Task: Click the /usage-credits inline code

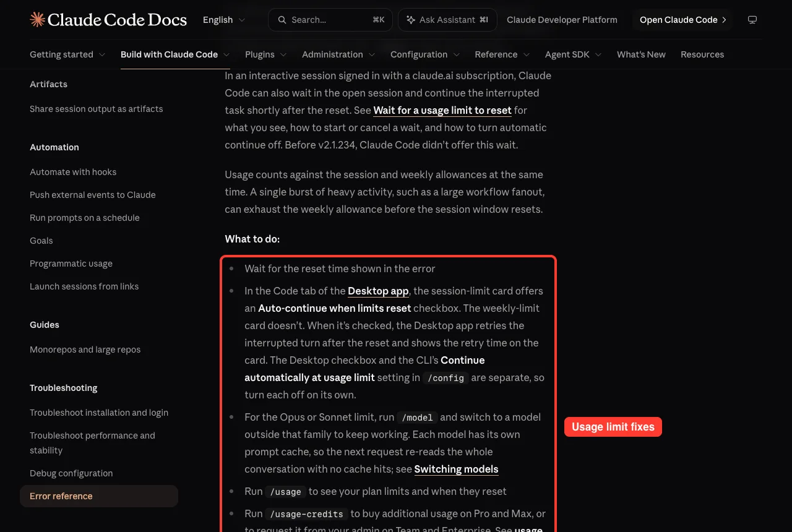Action: point(307,514)
